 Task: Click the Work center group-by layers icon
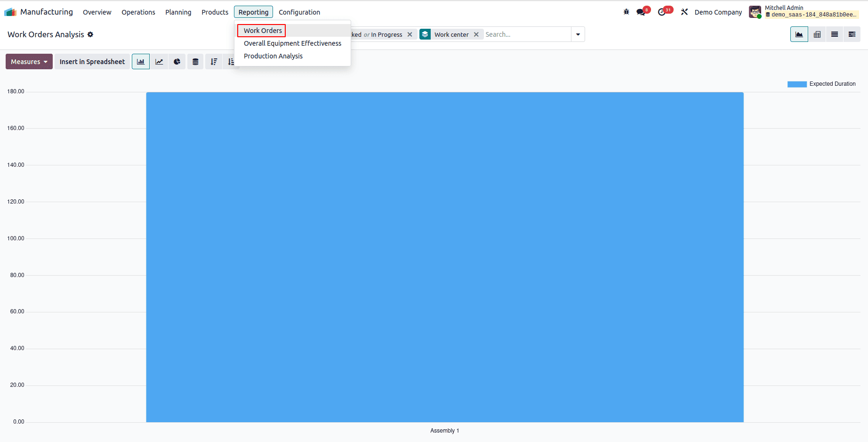425,34
